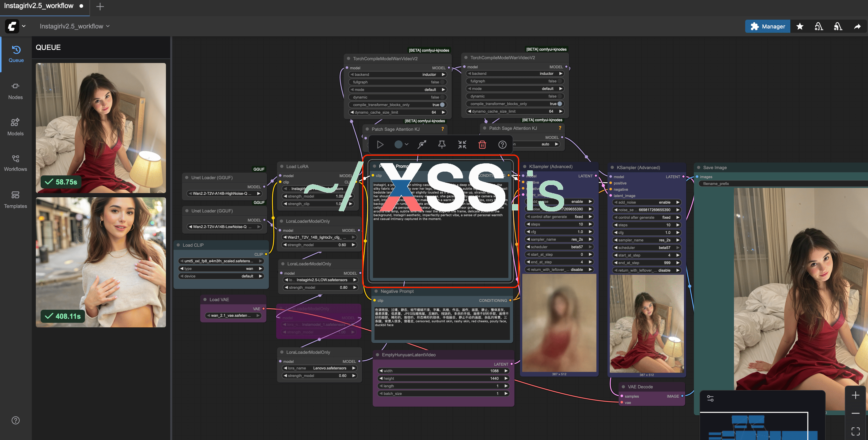Click the Manager button

pos(768,27)
